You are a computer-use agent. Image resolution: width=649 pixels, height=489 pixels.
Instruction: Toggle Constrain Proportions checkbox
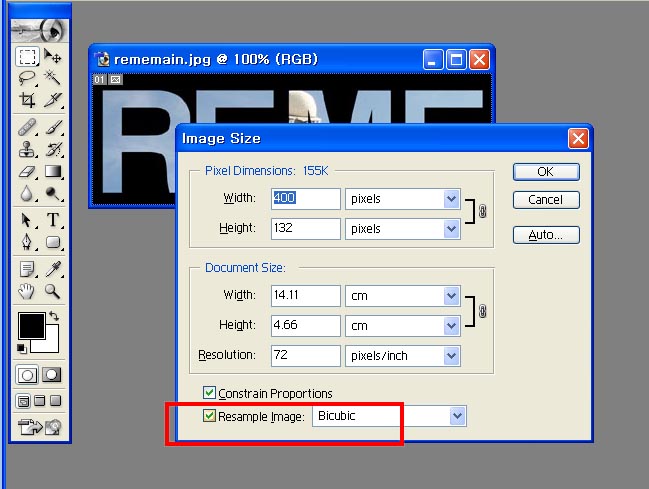click(209, 393)
